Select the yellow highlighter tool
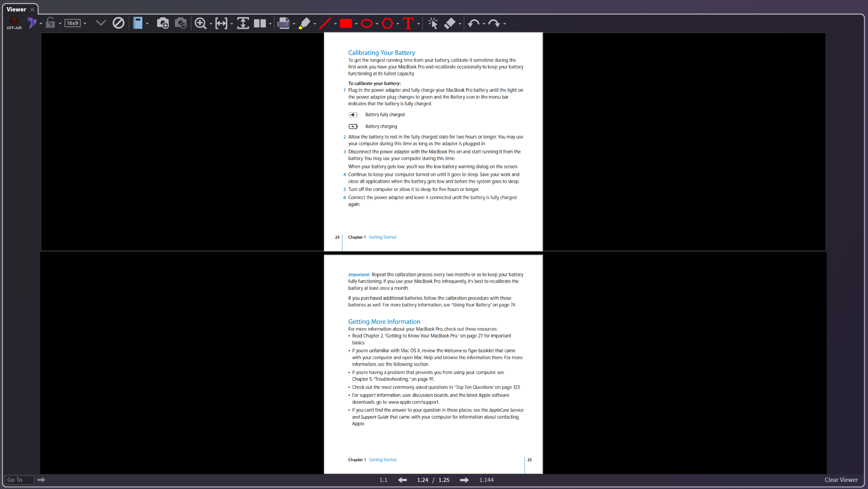Screen dimensions: 868x489 tap(304, 23)
